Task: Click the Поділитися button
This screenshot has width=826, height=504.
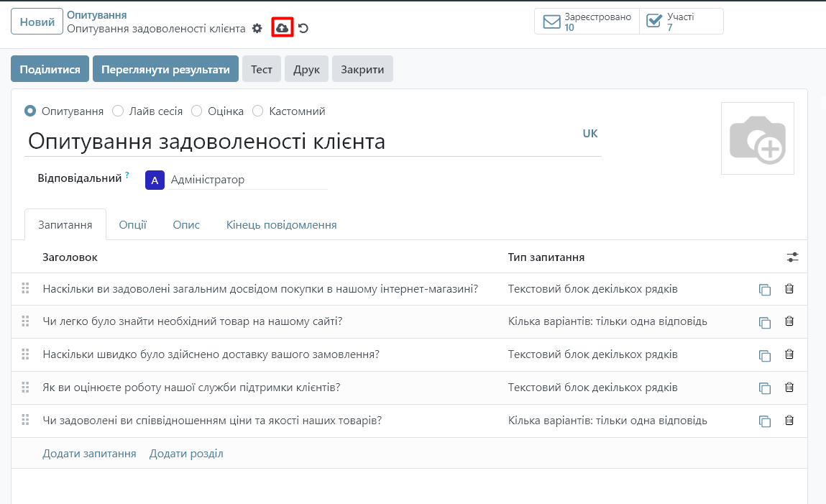Action: pos(50,69)
